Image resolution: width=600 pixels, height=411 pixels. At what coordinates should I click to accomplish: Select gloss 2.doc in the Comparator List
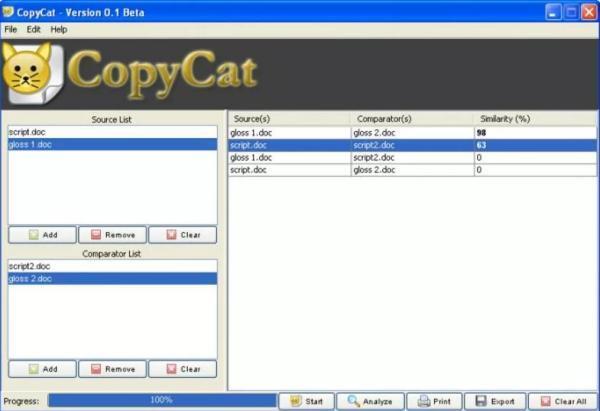(x=112, y=278)
